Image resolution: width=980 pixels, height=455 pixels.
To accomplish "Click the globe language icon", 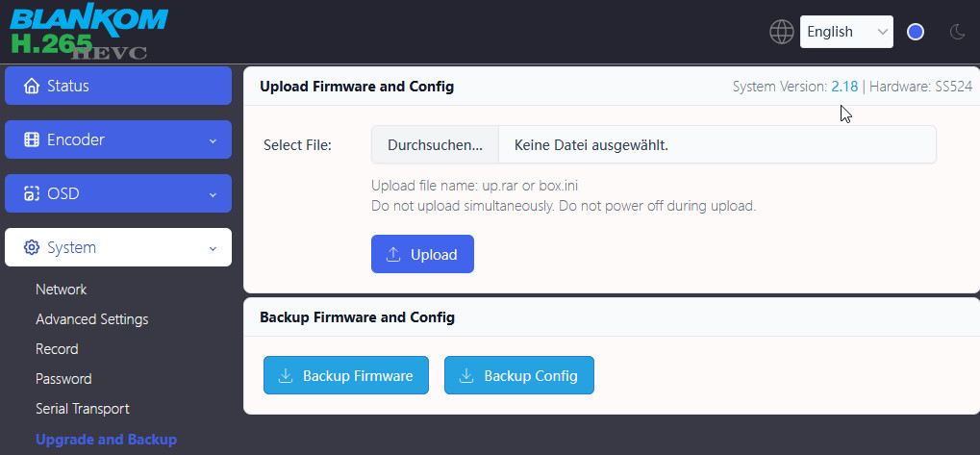I will 782,32.
